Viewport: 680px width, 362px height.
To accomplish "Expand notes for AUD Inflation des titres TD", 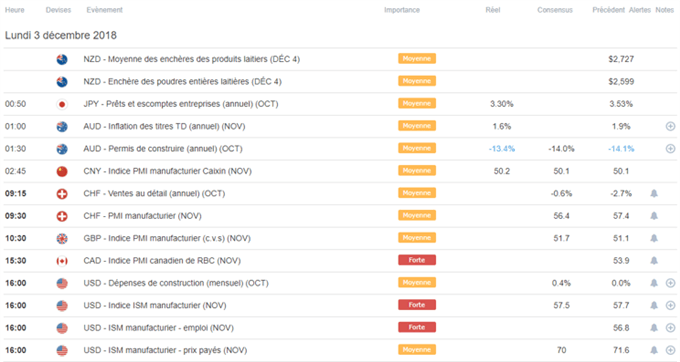I will click(x=670, y=126).
